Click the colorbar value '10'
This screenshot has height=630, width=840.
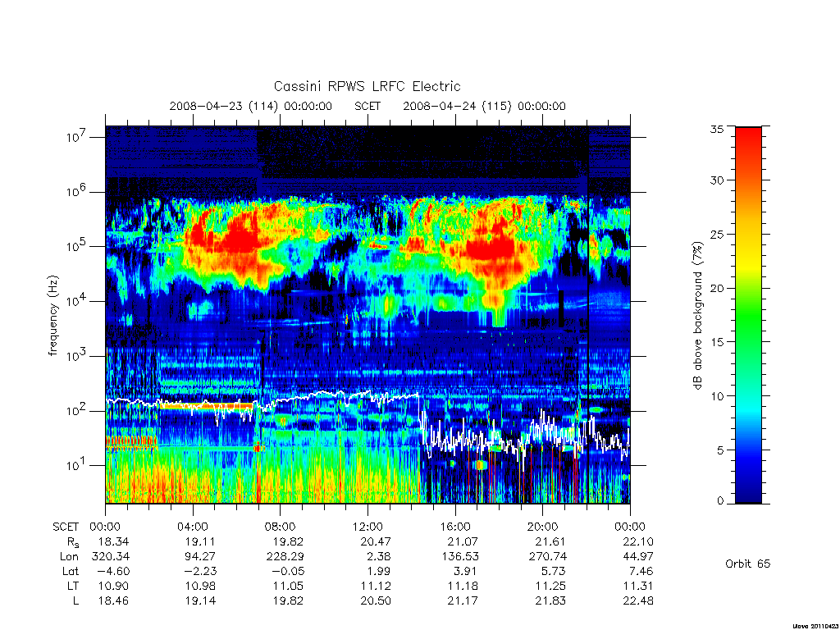(716, 396)
